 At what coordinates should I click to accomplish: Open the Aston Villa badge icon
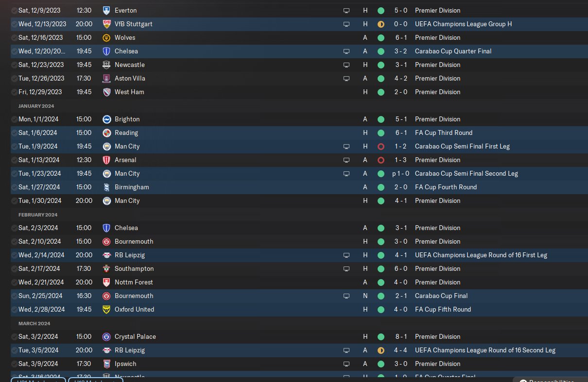coord(106,78)
